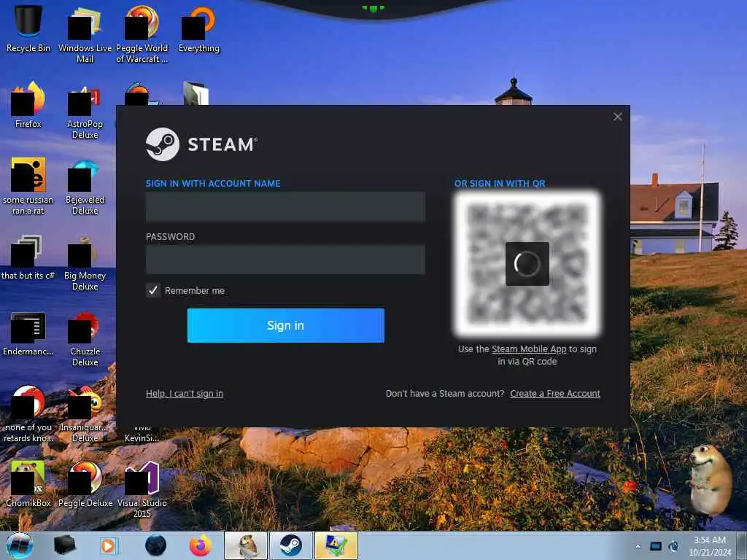Screen dimensions: 747x560
Task: Open the Windows Live Mail desktop shortcut
Action: coord(85,34)
